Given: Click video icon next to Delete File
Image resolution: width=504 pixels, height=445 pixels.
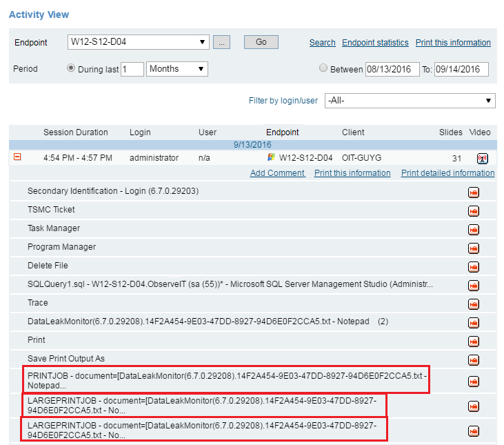Looking at the screenshot, I should tap(474, 266).
